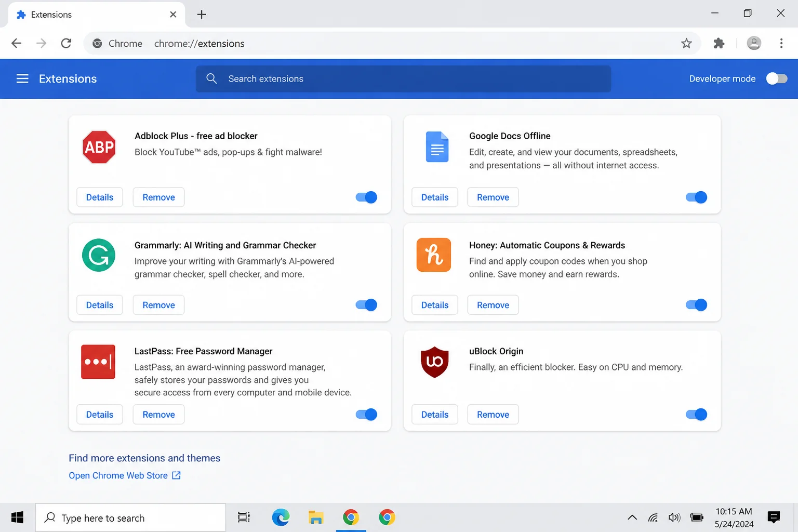Open the clock showing 10:15 AM
The height and width of the screenshot is (532, 798).
(x=734, y=517)
